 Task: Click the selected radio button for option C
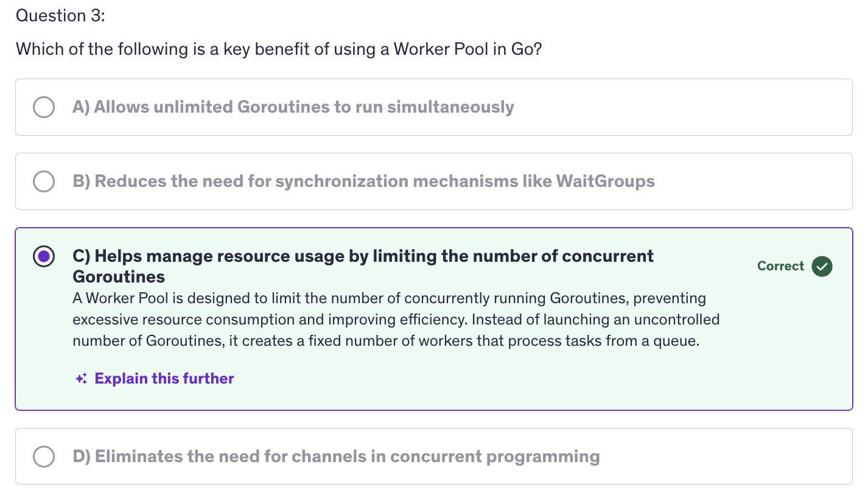point(43,256)
